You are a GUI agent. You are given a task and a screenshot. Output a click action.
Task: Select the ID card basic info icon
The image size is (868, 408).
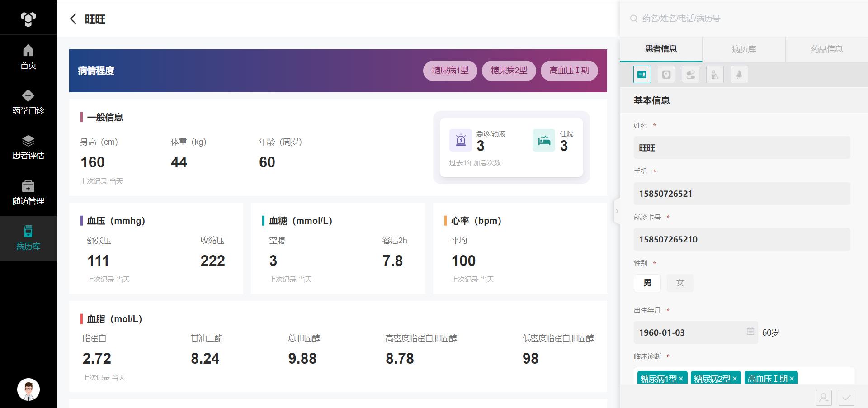coord(642,75)
